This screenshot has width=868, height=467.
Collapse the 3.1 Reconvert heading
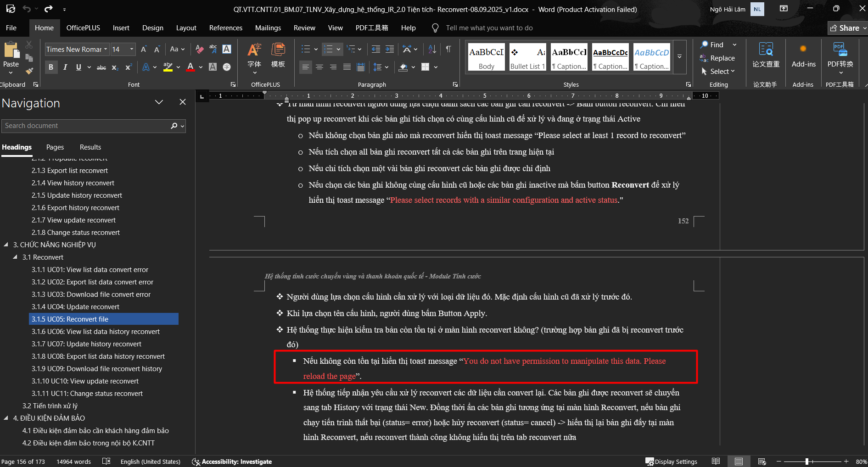pos(15,257)
